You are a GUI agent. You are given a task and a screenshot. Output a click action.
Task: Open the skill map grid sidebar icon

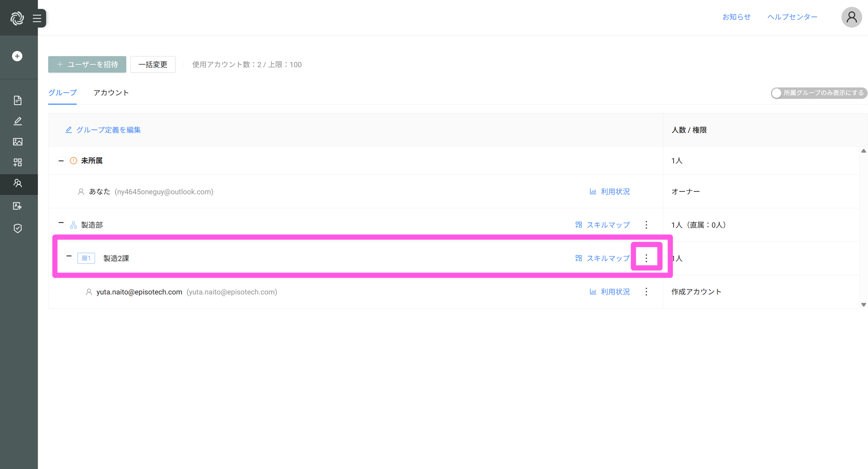point(17,162)
